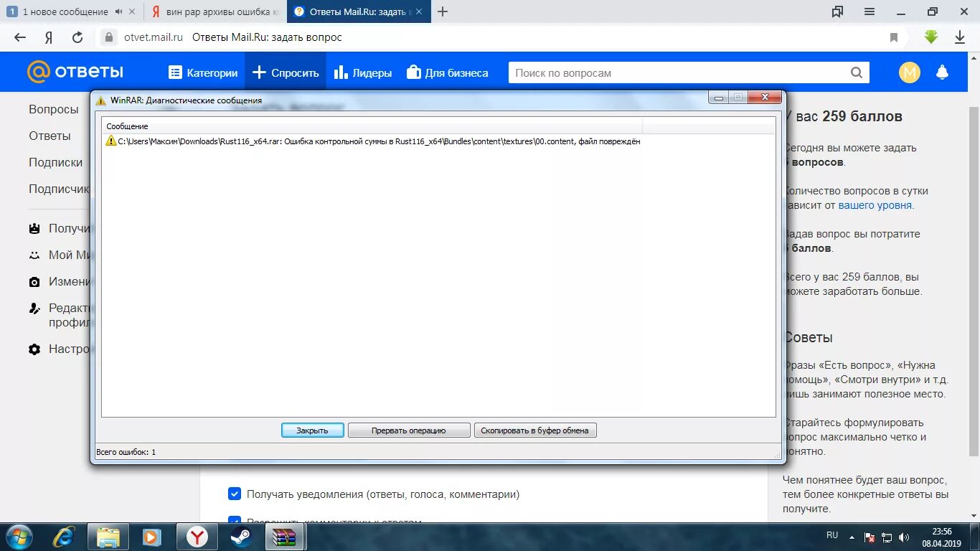The height and width of the screenshot is (551, 980).
Task: Open Windows Start button
Action: coord(18,537)
